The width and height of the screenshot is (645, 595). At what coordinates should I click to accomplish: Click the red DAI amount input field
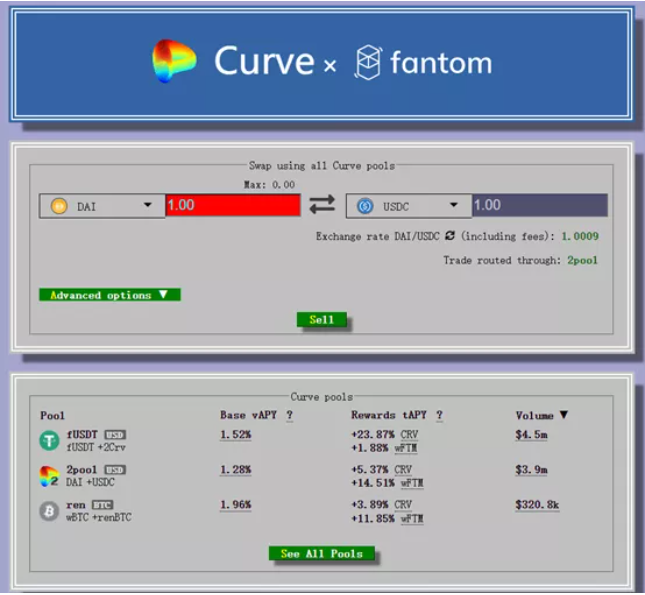click(232, 205)
